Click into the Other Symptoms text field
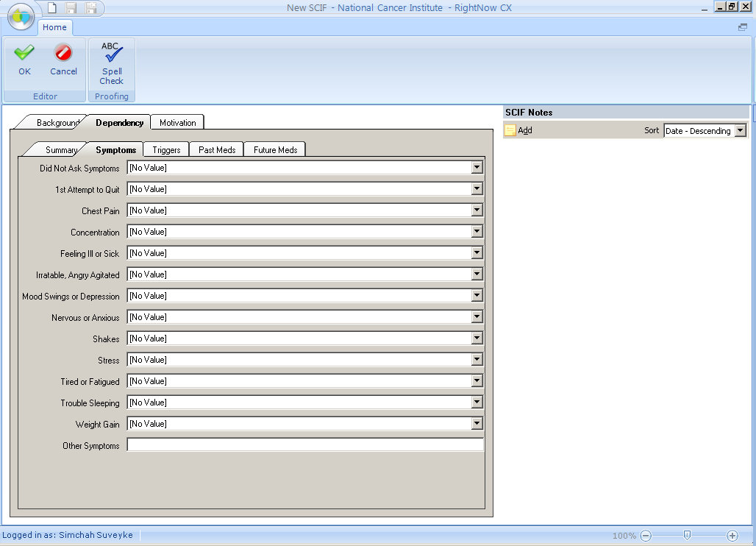Image resolution: width=756 pixels, height=546 pixels. pyautogui.click(x=305, y=445)
